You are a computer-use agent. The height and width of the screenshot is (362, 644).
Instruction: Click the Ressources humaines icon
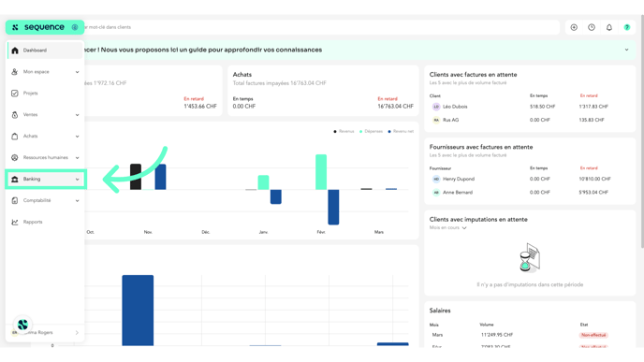tap(15, 157)
